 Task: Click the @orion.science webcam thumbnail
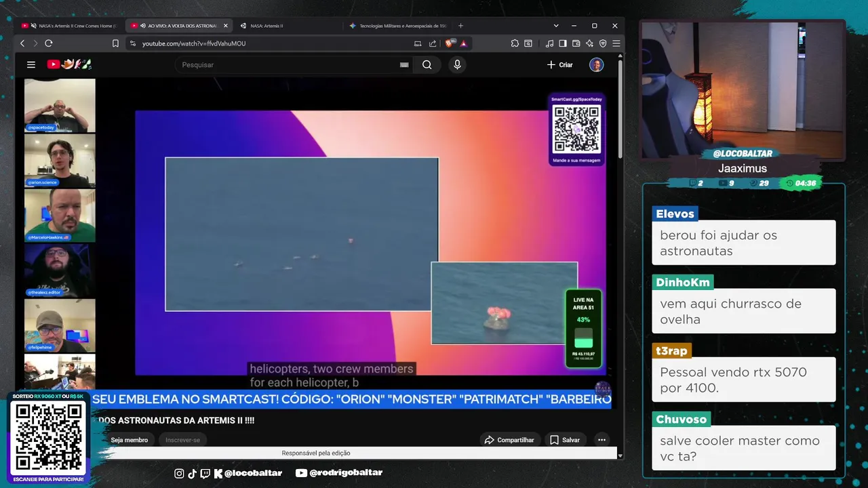point(60,160)
